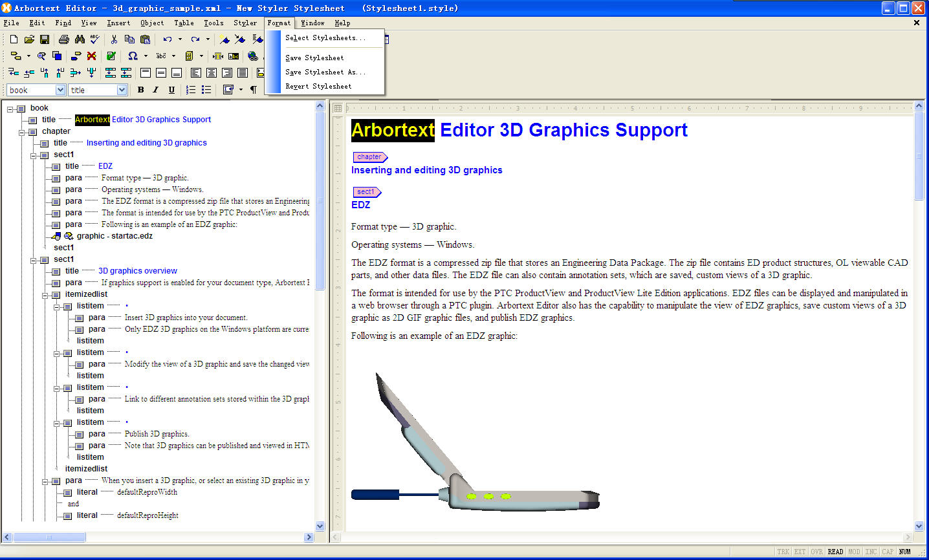Toggle Italic formatting

pos(156,90)
